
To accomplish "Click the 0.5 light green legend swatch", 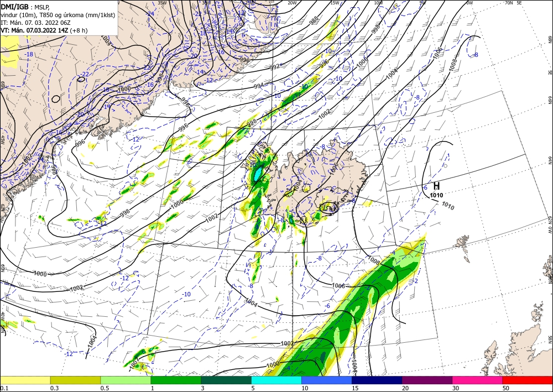I will (126, 380).
